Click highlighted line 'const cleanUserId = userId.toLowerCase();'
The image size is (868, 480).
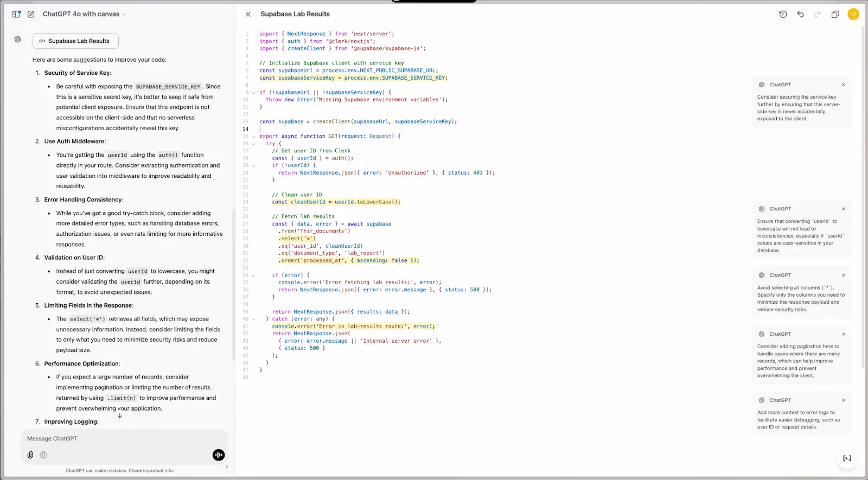coord(336,202)
